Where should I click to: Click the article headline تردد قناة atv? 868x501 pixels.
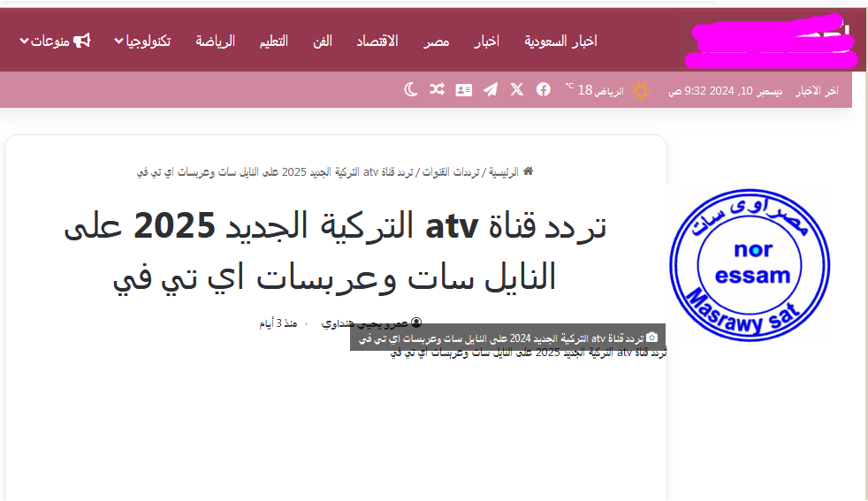point(336,251)
